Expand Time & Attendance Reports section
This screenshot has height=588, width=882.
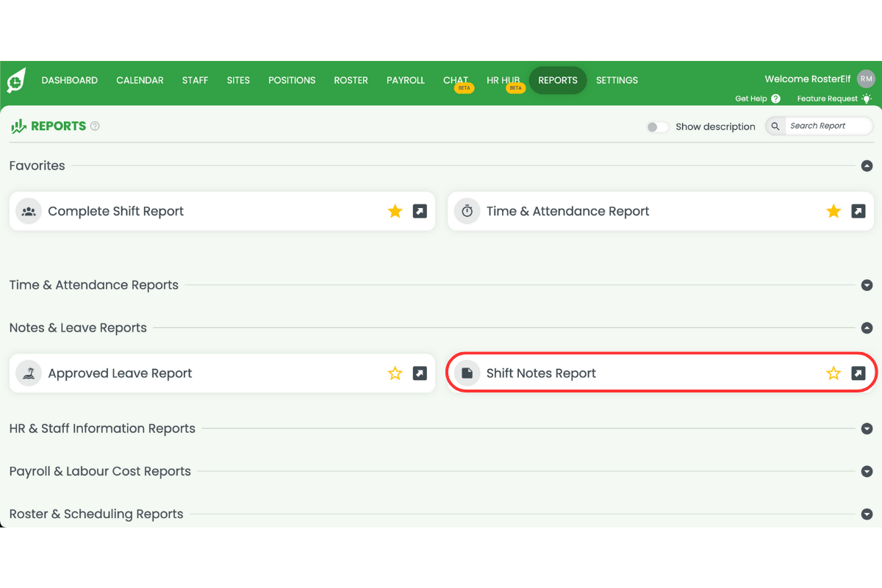pyautogui.click(x=867, y=285)
